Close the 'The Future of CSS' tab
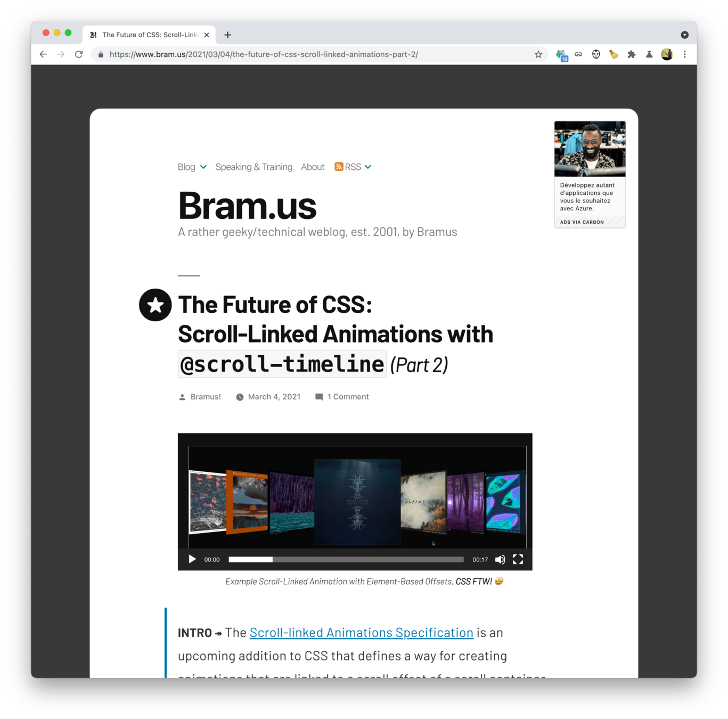 [x=207, y=35]
